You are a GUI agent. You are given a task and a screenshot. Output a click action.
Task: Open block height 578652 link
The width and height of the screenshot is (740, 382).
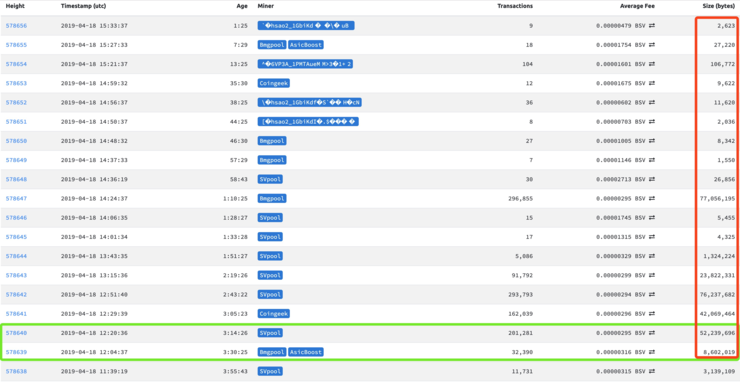(16, 102)
